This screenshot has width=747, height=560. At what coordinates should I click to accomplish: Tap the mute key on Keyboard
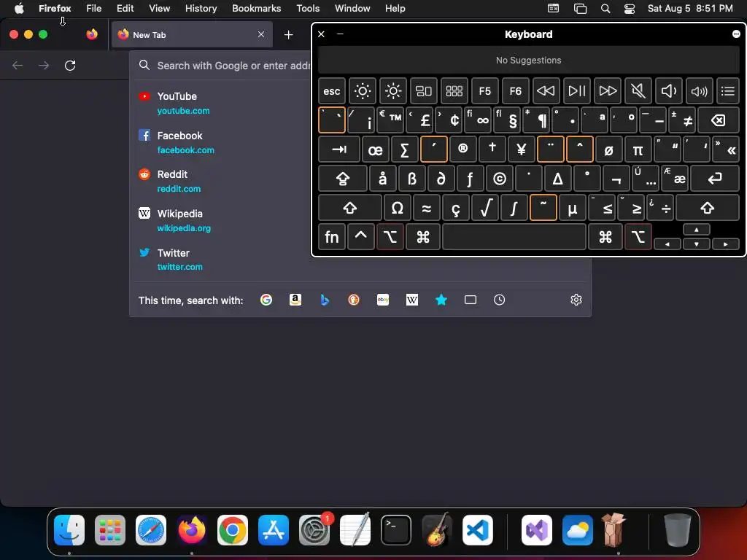pos(638,90)
